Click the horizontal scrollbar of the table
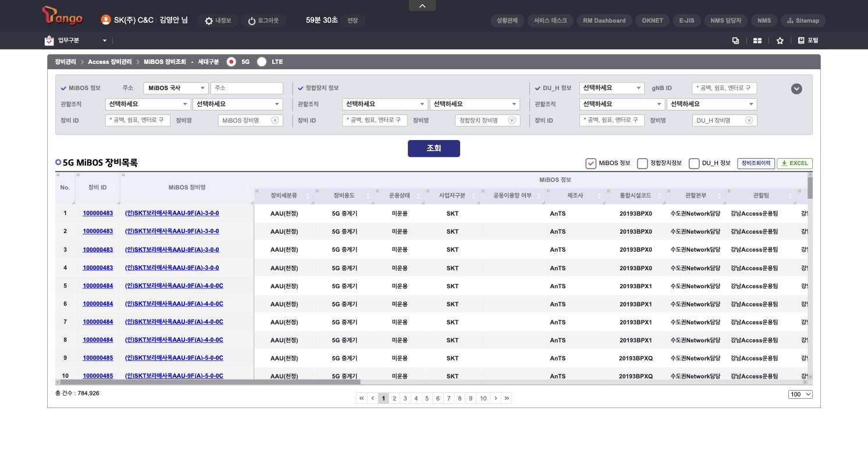 pyautogui.click(x=211, y=382)
